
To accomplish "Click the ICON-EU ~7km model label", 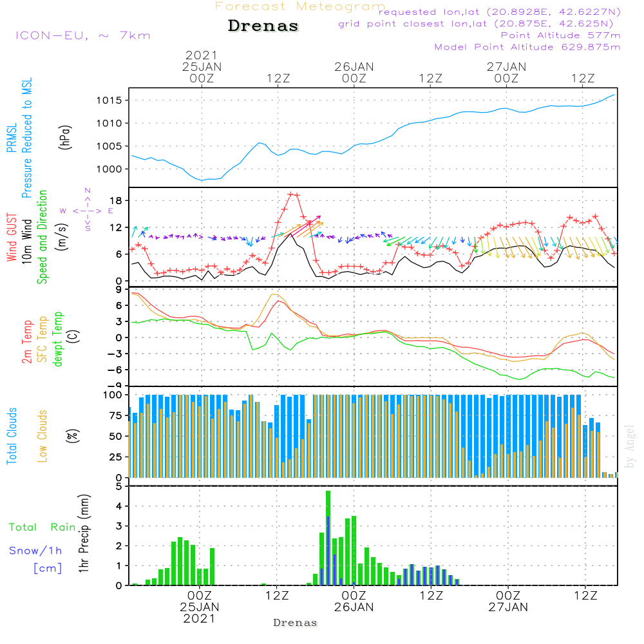I will [83, 35].
